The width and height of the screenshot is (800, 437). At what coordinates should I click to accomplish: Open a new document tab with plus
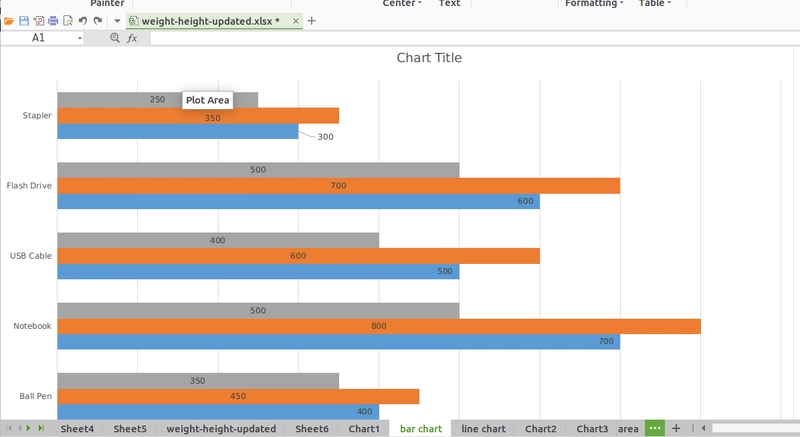(312, 21)
